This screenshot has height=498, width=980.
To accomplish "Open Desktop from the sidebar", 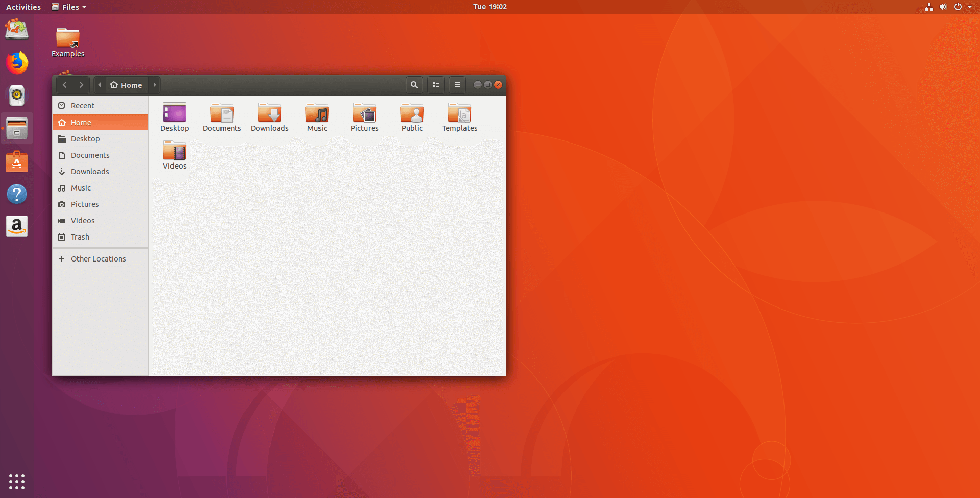I will click(x=100, y=138).
